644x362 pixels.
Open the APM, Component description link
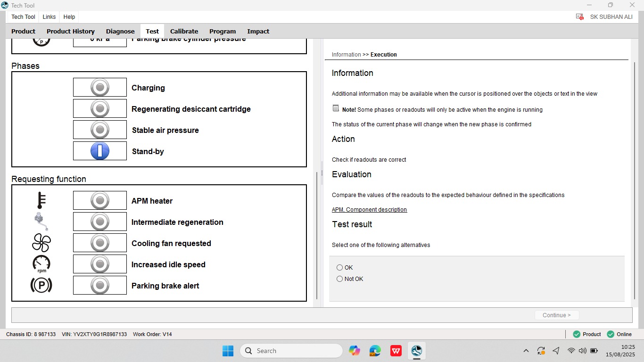point(369,210)
